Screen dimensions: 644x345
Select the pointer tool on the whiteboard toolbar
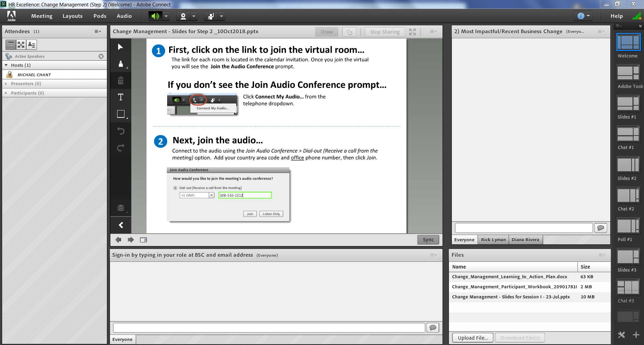pos(120,47)
